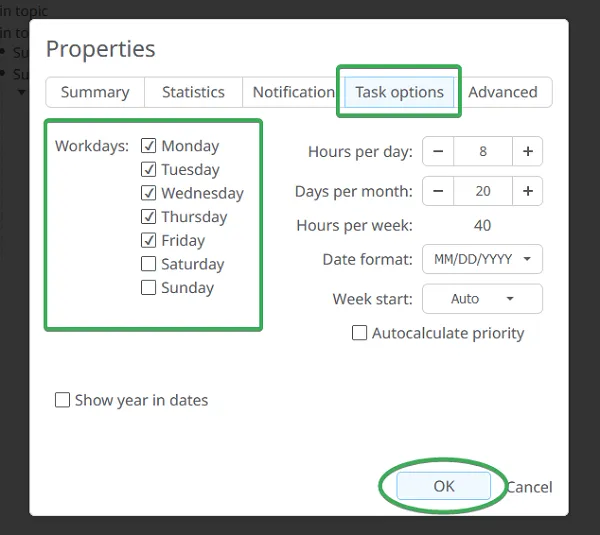Increase hours per day with plus button
The image size is (600, 535).
pyautogui.click(x=527, y=152)
